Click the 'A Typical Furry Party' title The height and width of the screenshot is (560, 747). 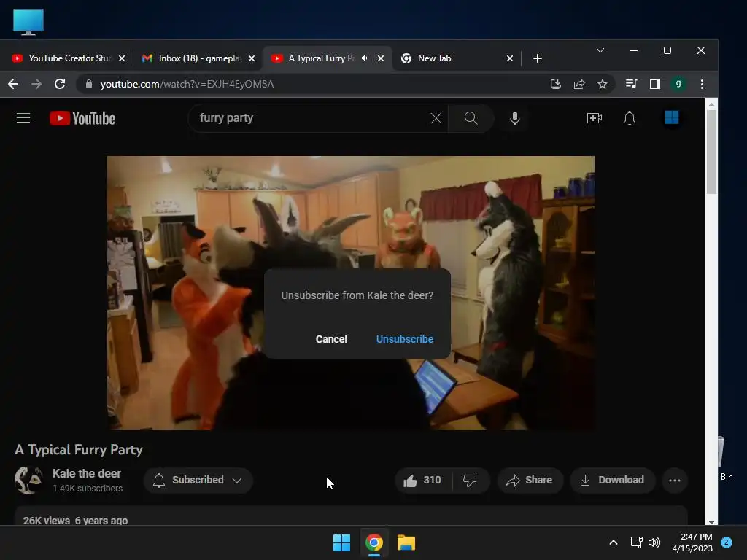(79, 449)
